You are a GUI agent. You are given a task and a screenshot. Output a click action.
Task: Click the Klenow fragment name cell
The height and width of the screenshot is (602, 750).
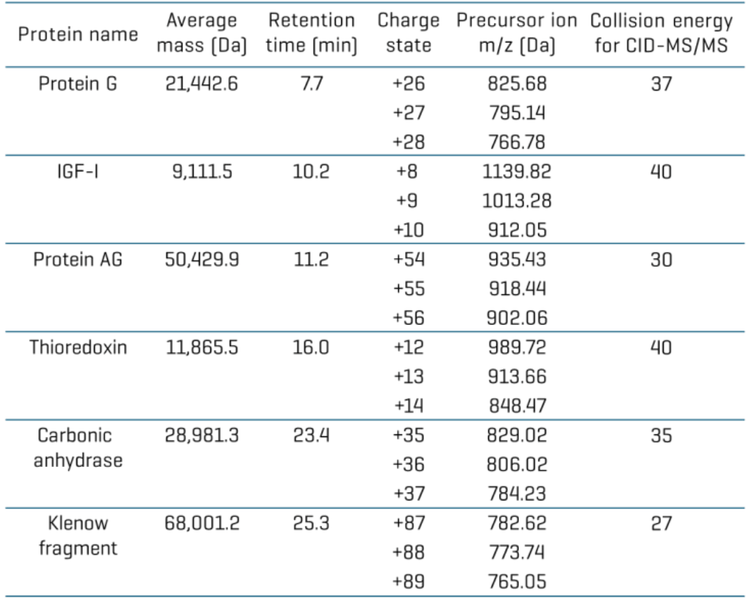click(78, 535)
